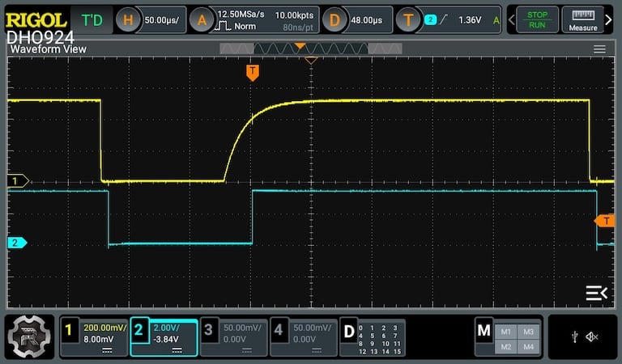
Task: Open Math M button
Action: coord(484,330)
